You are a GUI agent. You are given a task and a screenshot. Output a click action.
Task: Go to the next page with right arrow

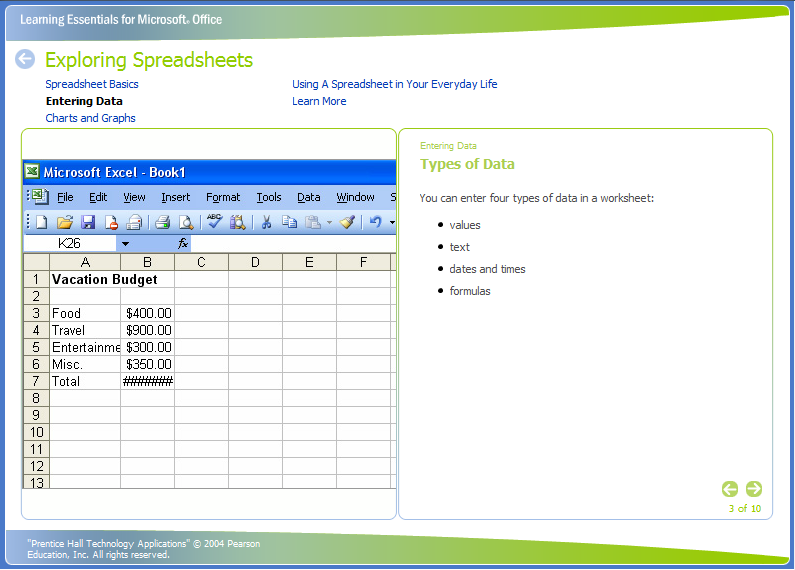tap(754, 489)
